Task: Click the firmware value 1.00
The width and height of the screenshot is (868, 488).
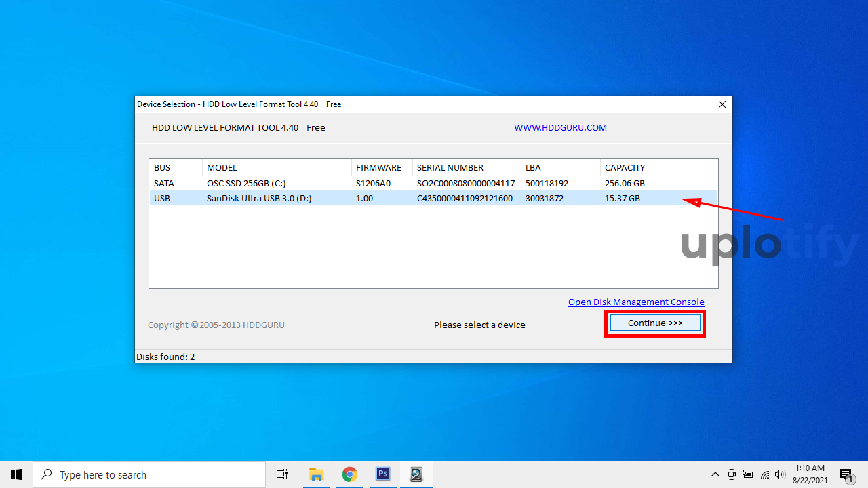Action: (x=364, y=199)
